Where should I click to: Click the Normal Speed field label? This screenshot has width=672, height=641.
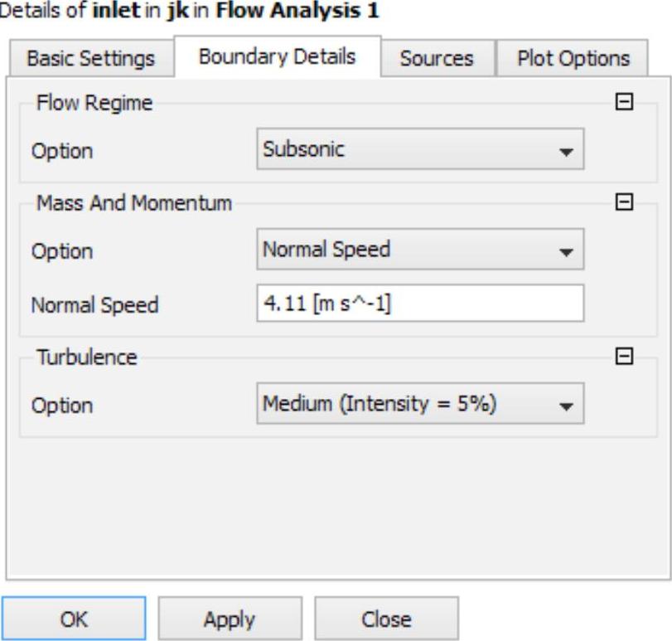(x=94, y=304)
